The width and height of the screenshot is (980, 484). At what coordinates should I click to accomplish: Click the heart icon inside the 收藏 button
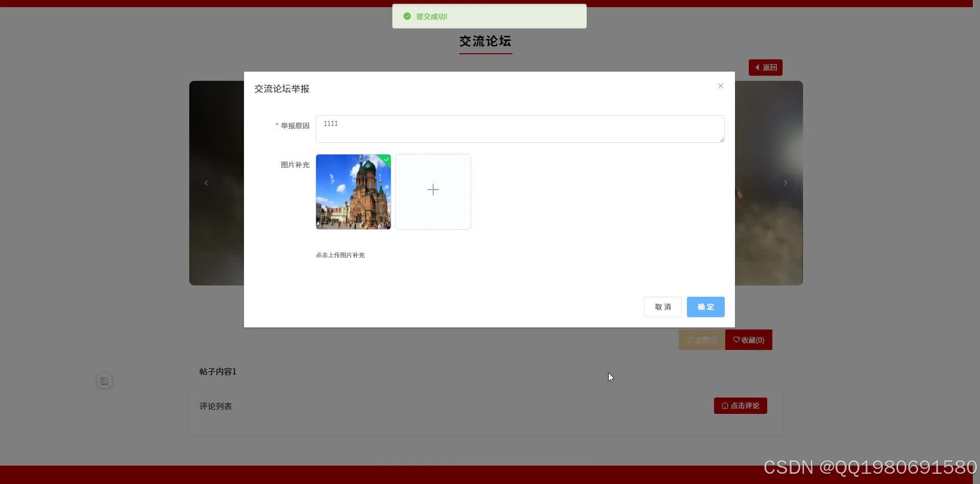(736, 340)
